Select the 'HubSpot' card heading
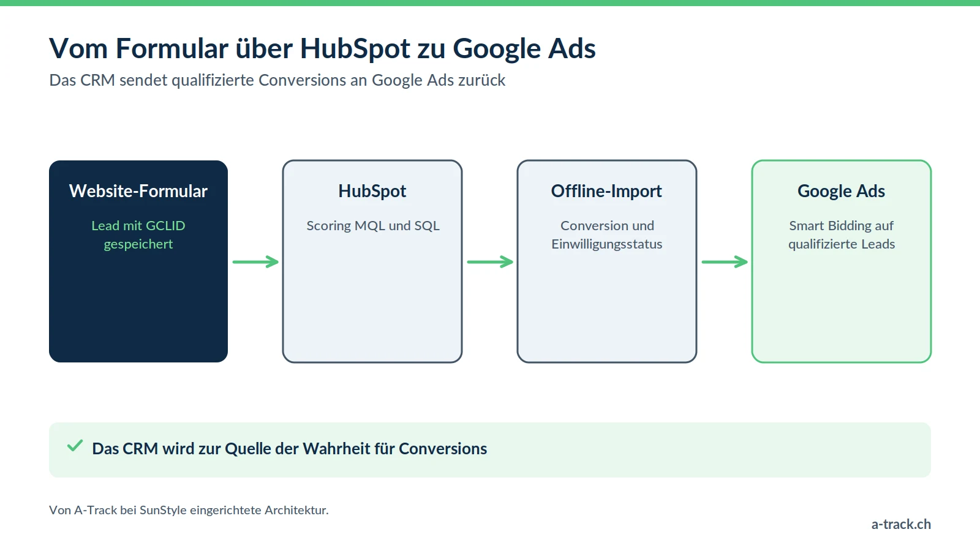The height and width of the screenshot is (551, 980). [372, 191]
